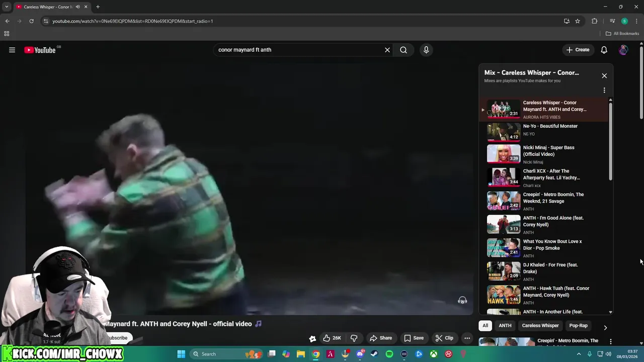Open media control icon in toolbar
This screenshot has height=362, width=644.
point(612,21)
